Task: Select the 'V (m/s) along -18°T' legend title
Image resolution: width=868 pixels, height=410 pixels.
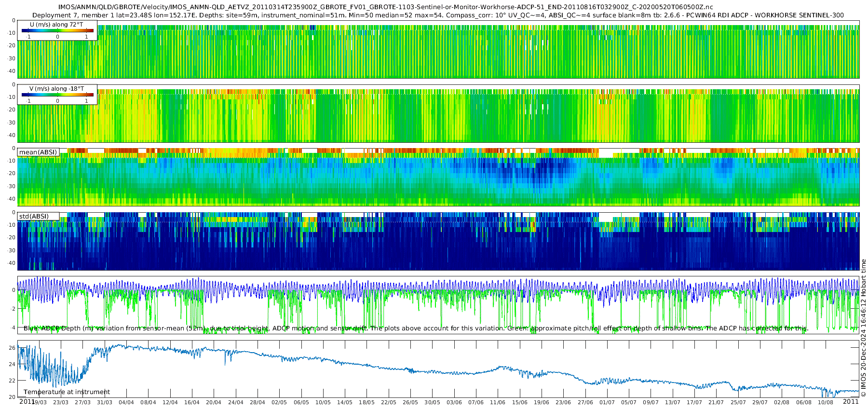Action: (56, 89)
